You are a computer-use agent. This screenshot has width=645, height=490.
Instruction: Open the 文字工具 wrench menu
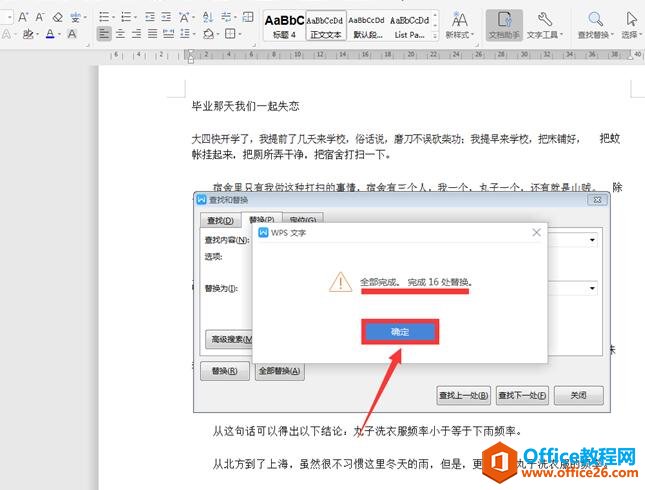click(545, 26)
